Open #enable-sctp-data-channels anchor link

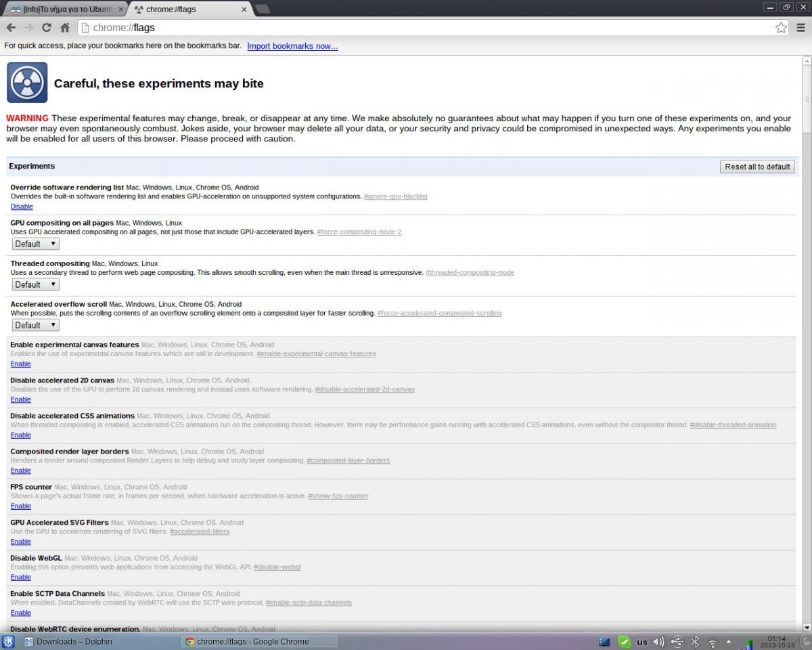pos(309,603)
